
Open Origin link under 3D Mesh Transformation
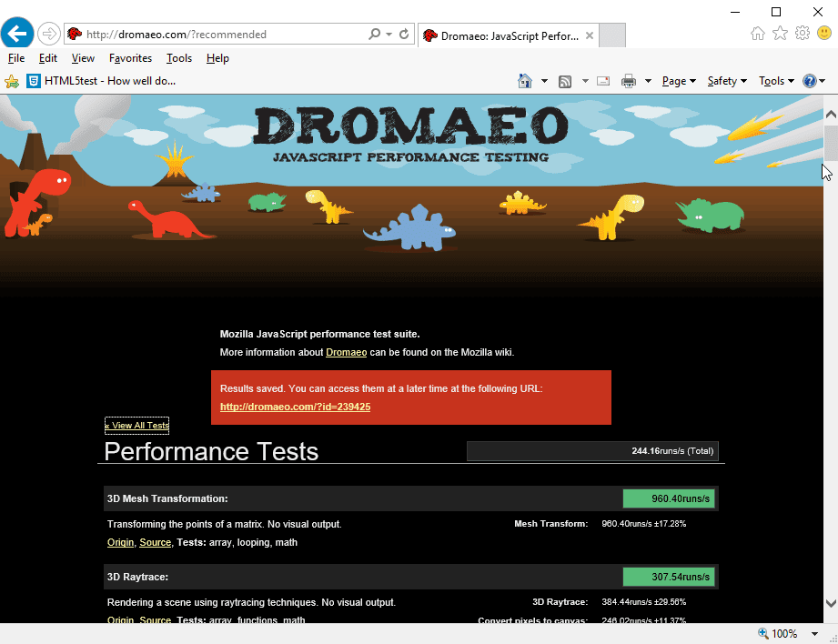120,542
